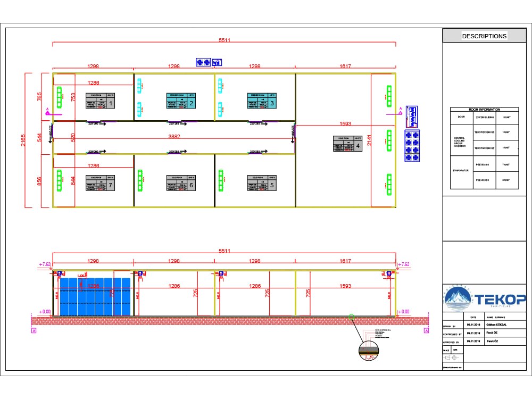
Task: Click room 4 cold room info tag
Action: click(x=347, y=144)
